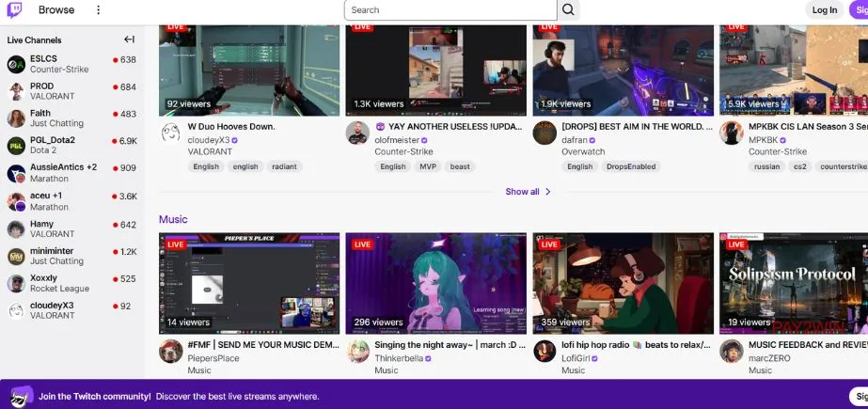Viewport: 868px width, 409px height.
Task: Open MUSIC FEEDBACK and REVIEW title
Action: [x=808, y=345]
